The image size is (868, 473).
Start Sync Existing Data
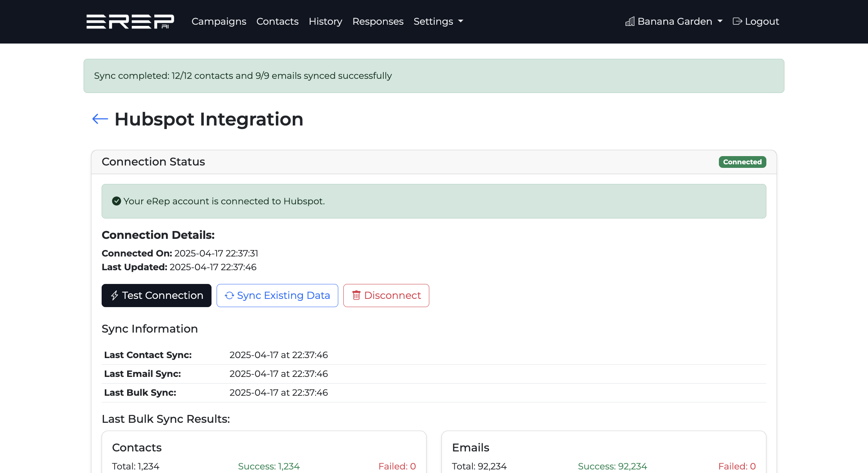coord(277,295)
